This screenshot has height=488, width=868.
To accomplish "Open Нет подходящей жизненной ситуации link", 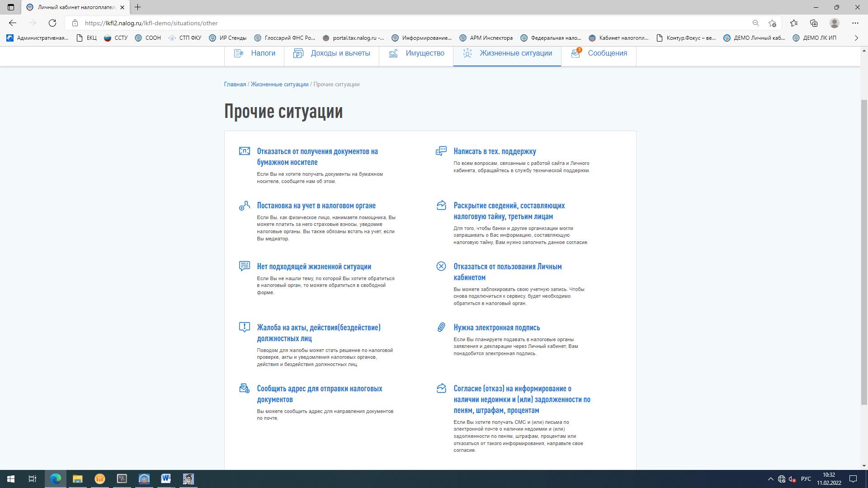I will [x=314, y=267].
